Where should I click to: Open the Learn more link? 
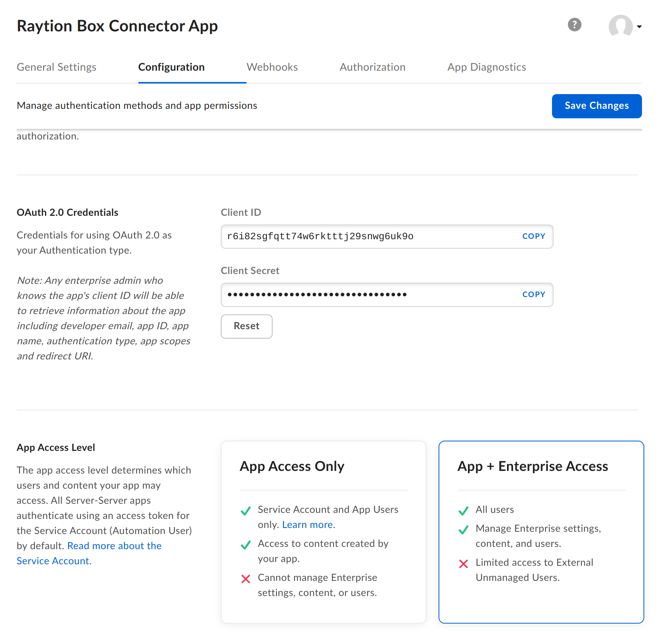(x=309, y=525)
